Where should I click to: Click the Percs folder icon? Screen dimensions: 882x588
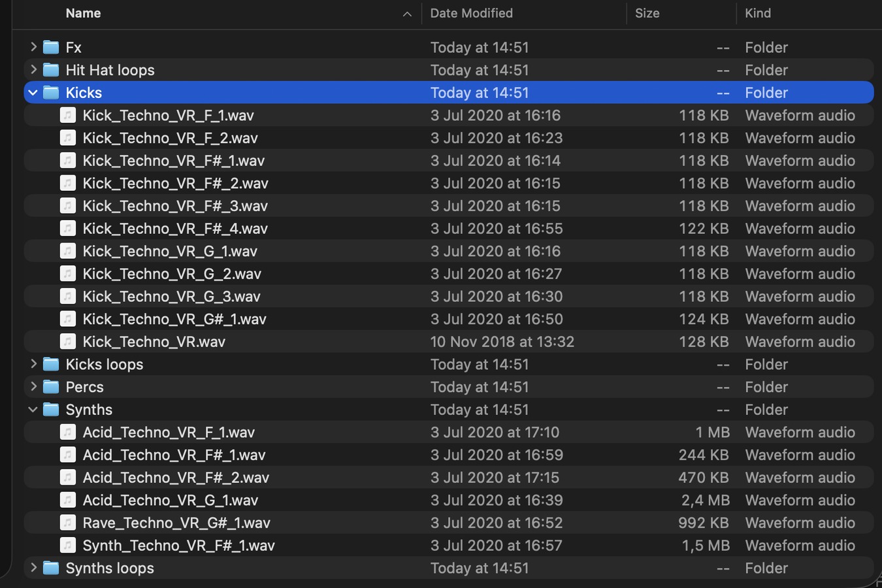click(51, 387)
